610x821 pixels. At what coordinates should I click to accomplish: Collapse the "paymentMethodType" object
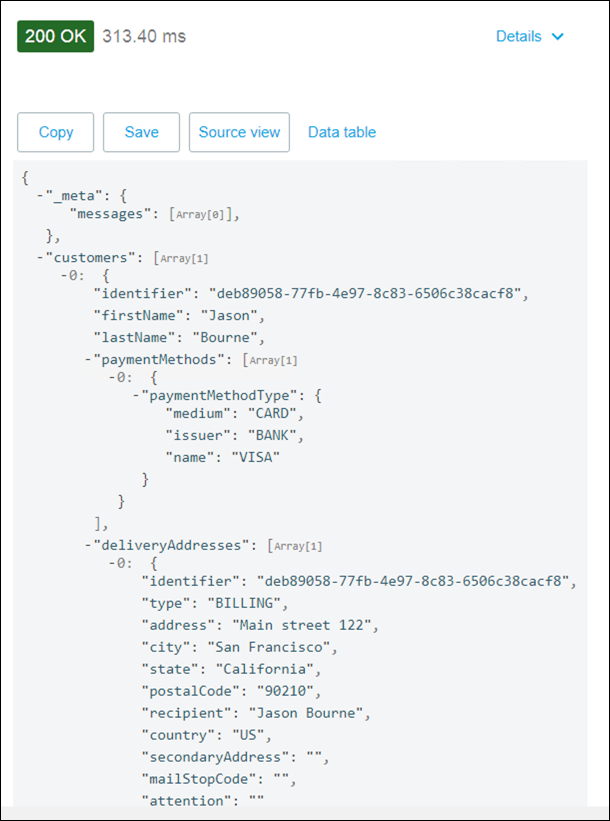tap(136, 396)
